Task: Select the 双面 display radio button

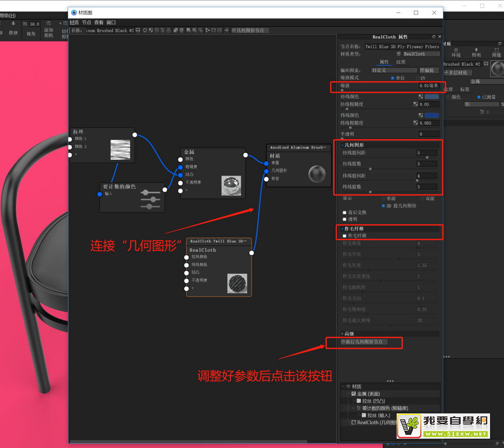Action: pos(422,199)
